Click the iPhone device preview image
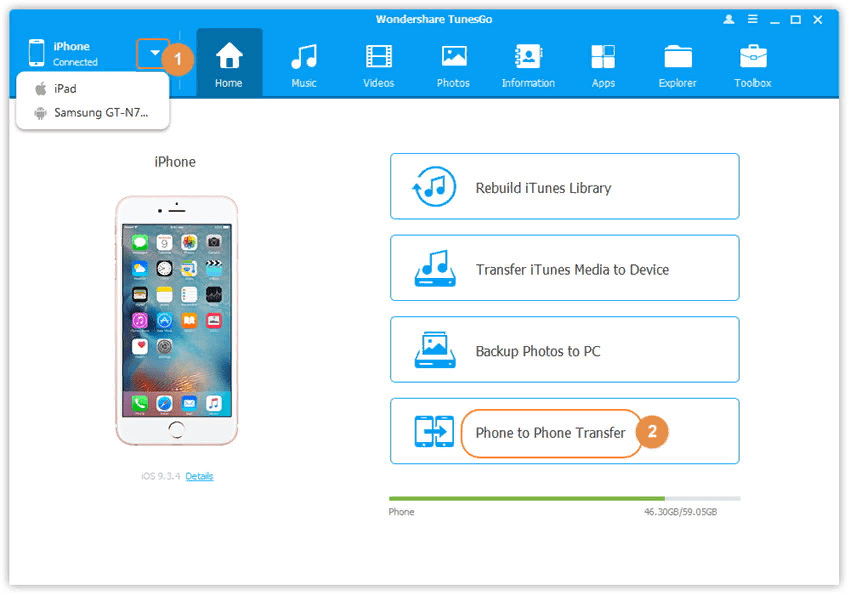Image resolution: width=850 pixels, height=595 pixels. [177, 321]
